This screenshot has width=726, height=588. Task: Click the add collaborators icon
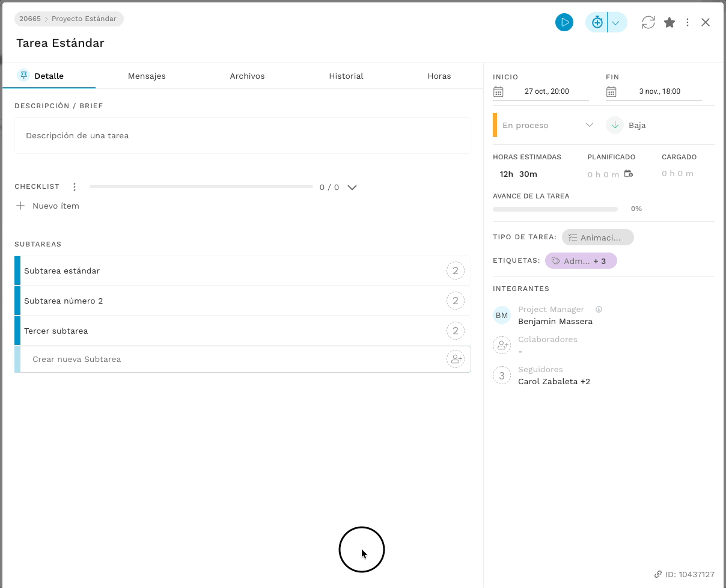[x=502, y=345]
